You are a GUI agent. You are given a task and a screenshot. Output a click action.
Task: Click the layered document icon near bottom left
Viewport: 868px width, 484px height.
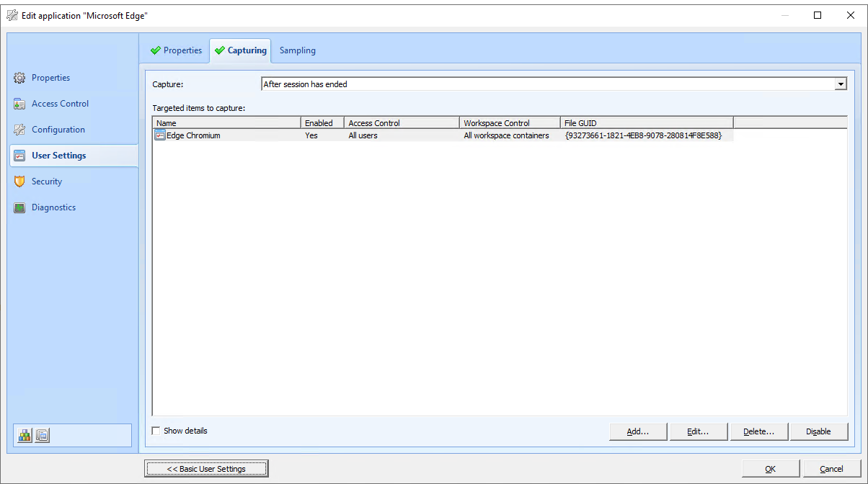pos(42,435)
